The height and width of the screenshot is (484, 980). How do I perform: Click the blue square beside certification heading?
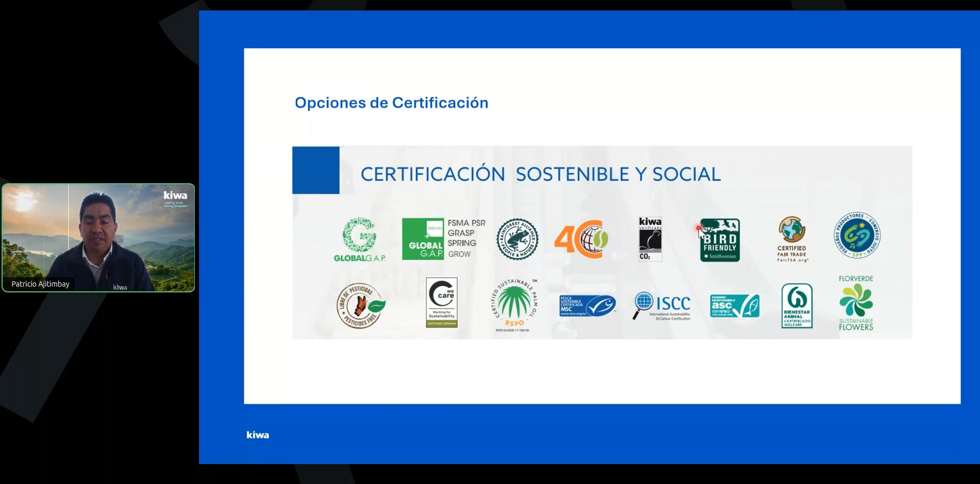(x=316, y=170)
